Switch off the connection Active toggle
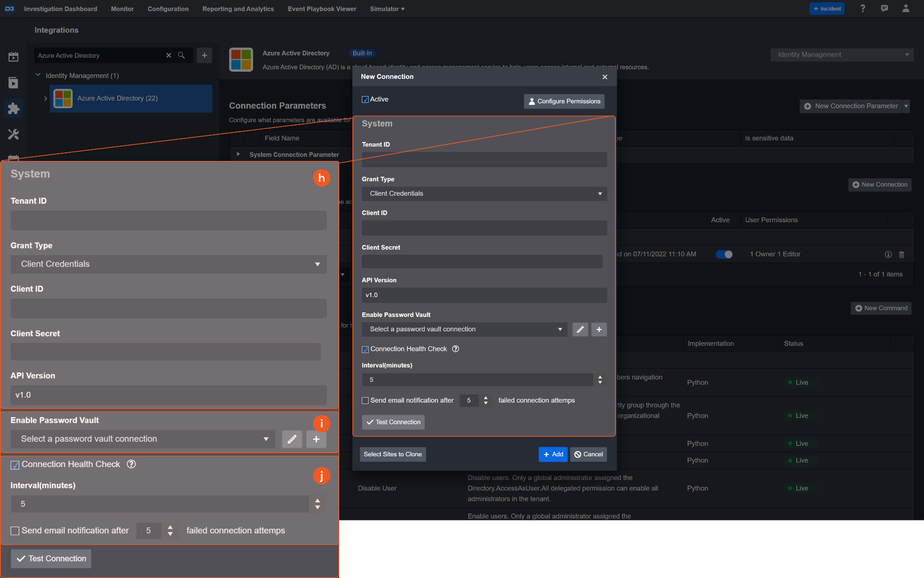The width and height of the screenshot is (924, 578). click(724, 254)
